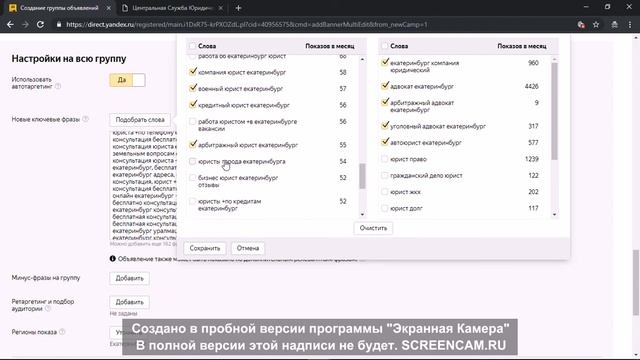Check 'юрист жкх' phrase
The width and height of the screenshot is (640, 360).
[384, 191]
